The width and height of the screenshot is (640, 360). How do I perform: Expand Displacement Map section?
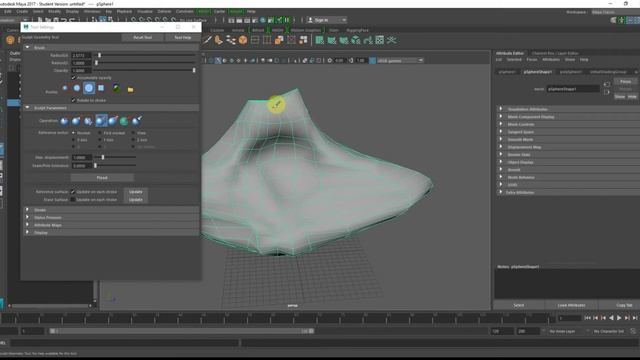click(x=501, y=147)
